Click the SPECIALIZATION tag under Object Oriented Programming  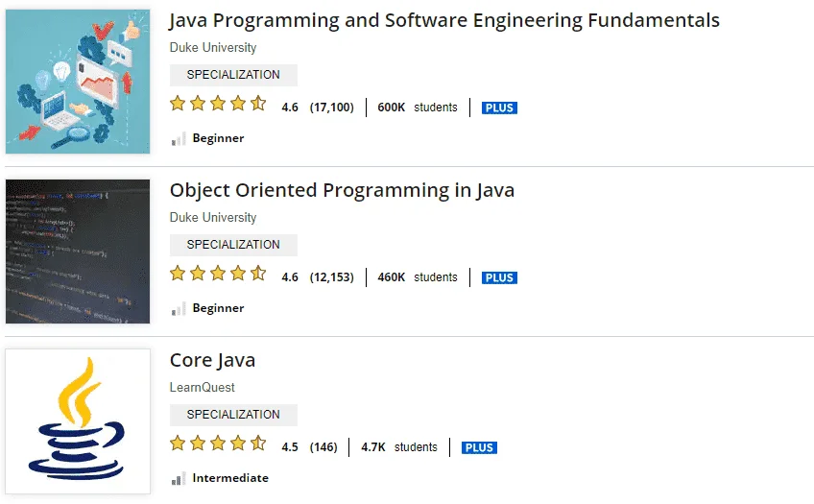[233, 245]
